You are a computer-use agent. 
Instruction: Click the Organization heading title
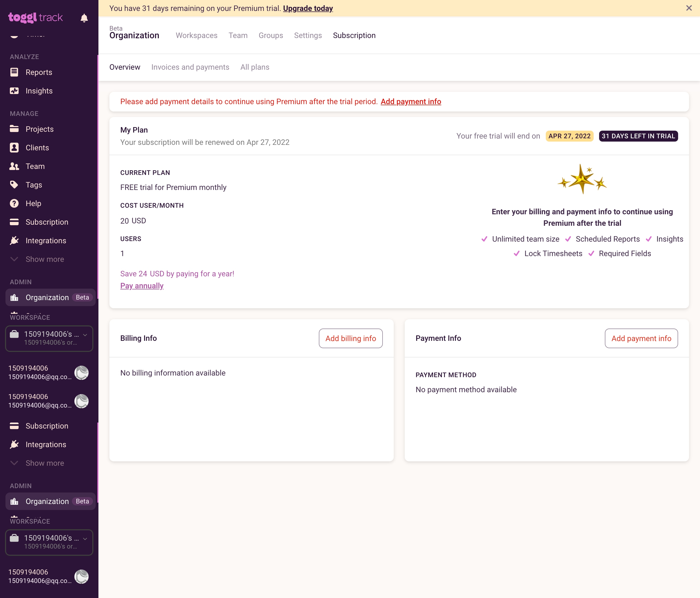134,36
